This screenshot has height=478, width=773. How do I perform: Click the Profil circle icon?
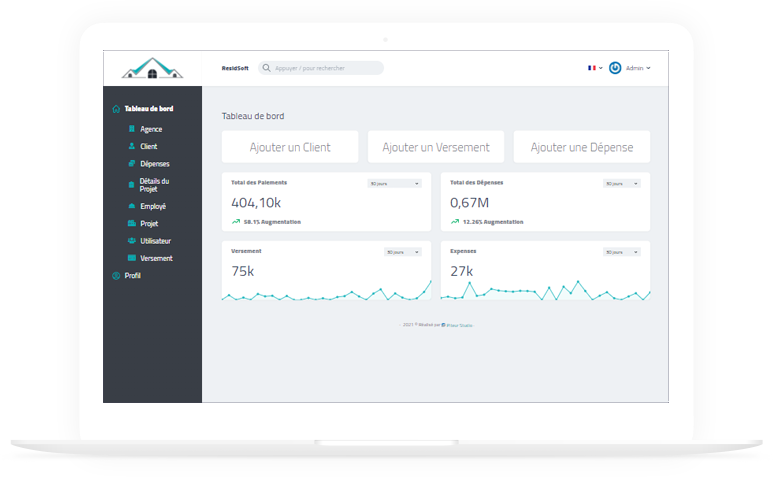116,276
